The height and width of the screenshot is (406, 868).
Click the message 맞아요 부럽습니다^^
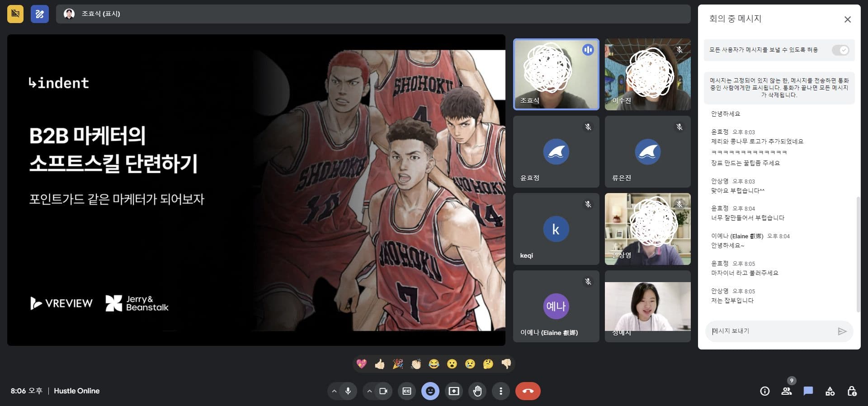click(738, 191)
